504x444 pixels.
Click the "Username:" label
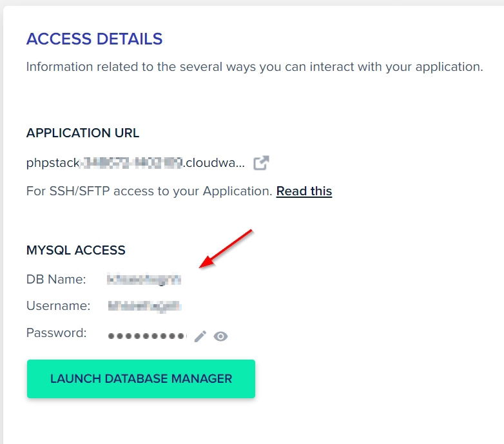coord(58,306)
